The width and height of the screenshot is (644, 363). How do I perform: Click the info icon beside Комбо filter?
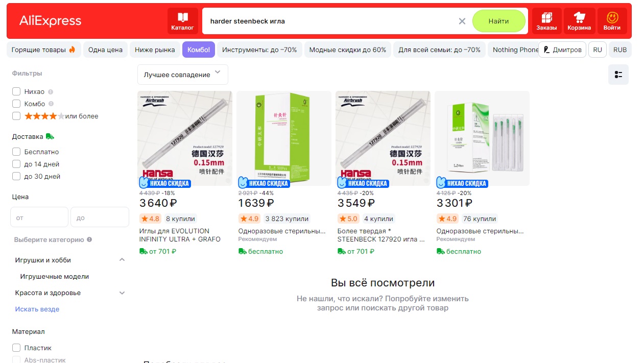(51, 104)
